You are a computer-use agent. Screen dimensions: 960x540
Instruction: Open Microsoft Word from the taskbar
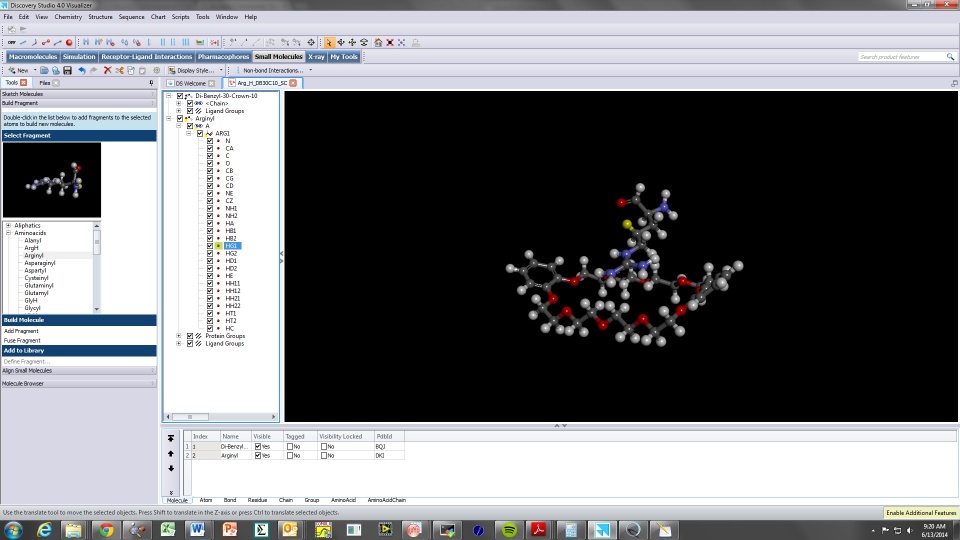click(x=197, y=530)
